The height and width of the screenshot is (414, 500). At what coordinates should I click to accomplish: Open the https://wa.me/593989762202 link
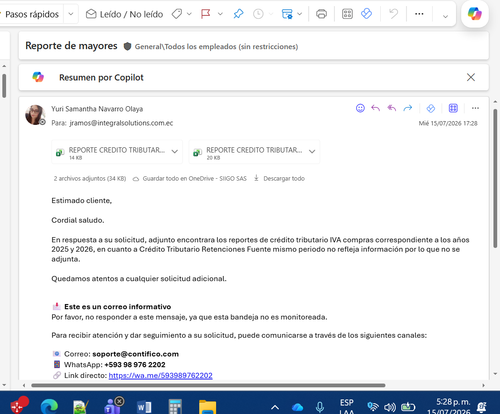pos(160,375)
